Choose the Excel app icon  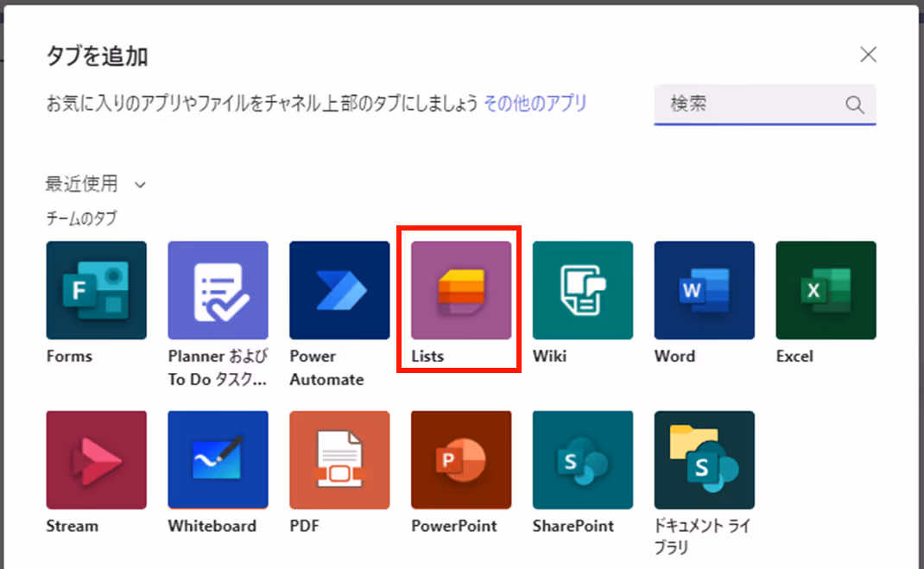coord(826,290)
